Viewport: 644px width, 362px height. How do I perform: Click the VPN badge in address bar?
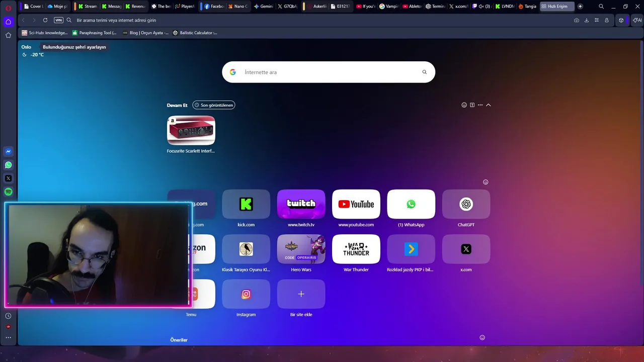(58, 20)
